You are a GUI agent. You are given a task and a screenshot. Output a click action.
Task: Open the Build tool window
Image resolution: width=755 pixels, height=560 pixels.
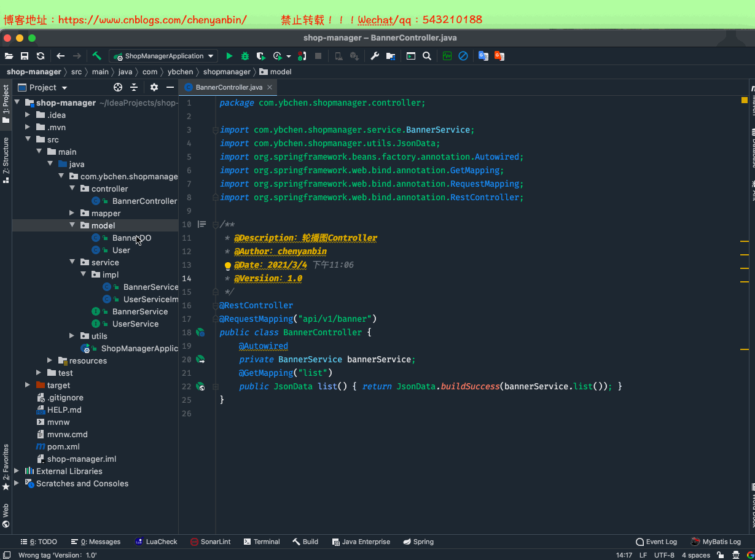point(305,542)
